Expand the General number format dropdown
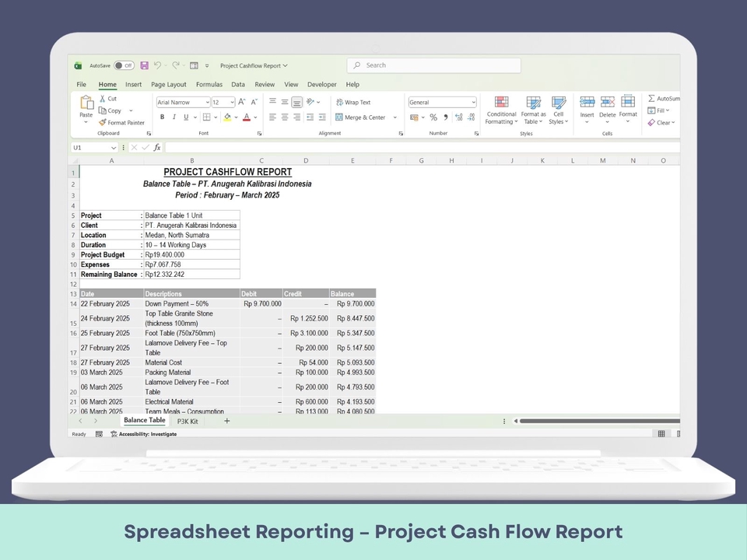 point(473,103)
